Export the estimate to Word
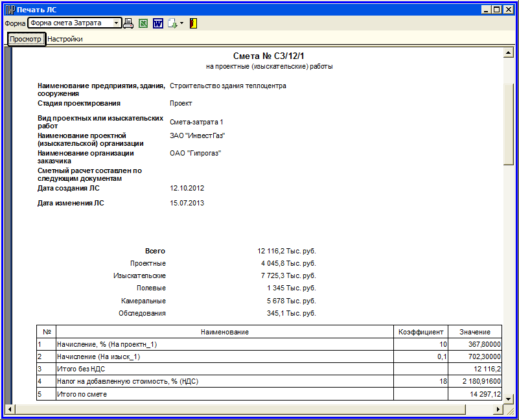Viewport: 519px width, 420px height. pos(157,23)
